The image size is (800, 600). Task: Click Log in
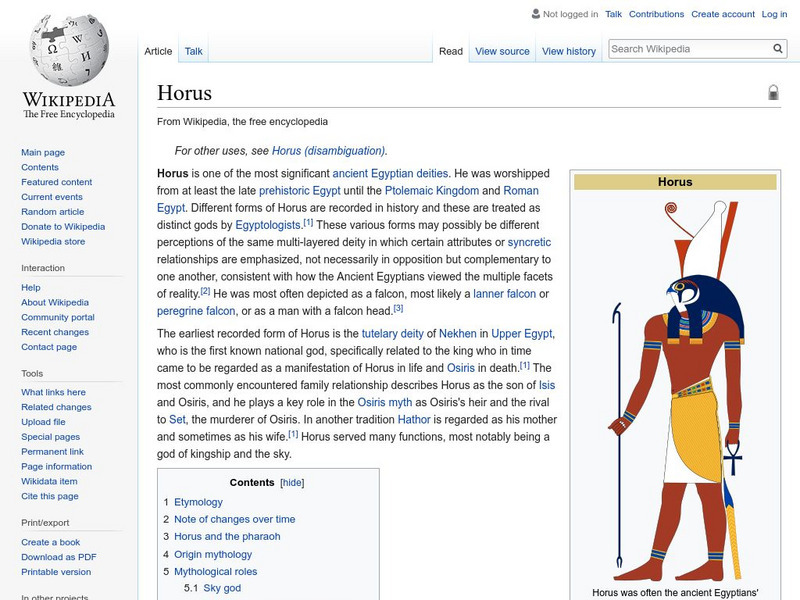774,14
